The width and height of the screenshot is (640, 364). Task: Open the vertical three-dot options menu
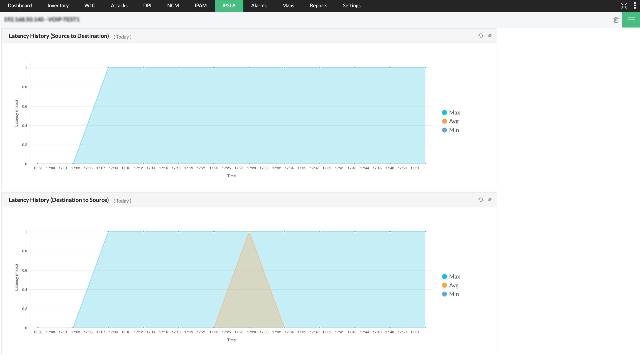pyautogui.click(x=635, y=6)
